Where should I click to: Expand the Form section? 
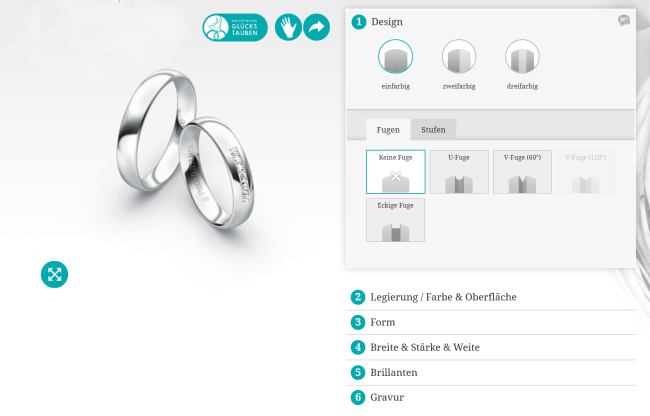tap(382, 322)
